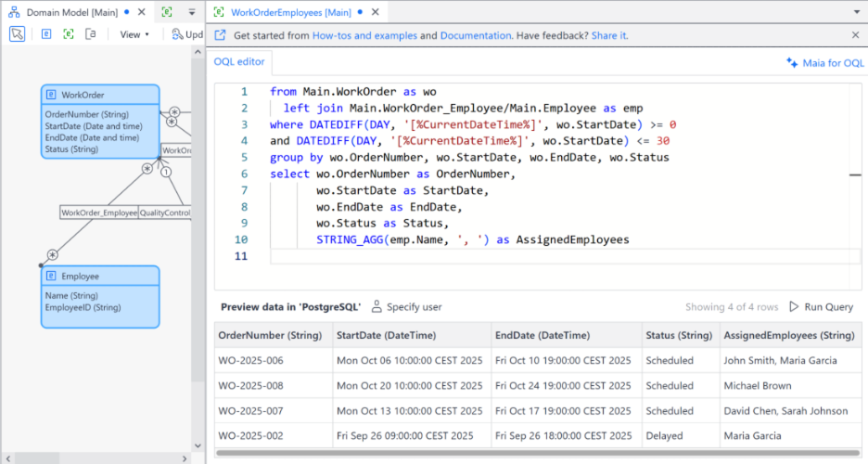The image size is (868, 464).
Task: Dismiss the Get started info banner
Action: click(x=855, y=35)
